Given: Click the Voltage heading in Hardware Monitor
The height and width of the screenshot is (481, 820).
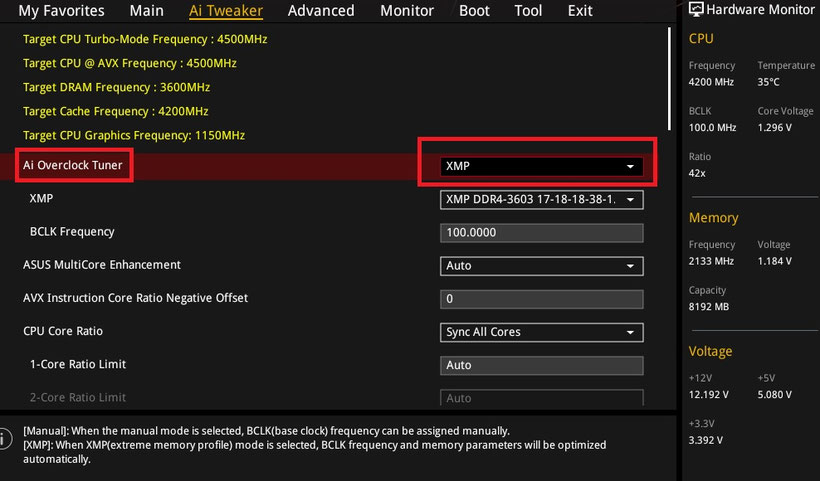Looking at the screenshot, I should 710,351.
